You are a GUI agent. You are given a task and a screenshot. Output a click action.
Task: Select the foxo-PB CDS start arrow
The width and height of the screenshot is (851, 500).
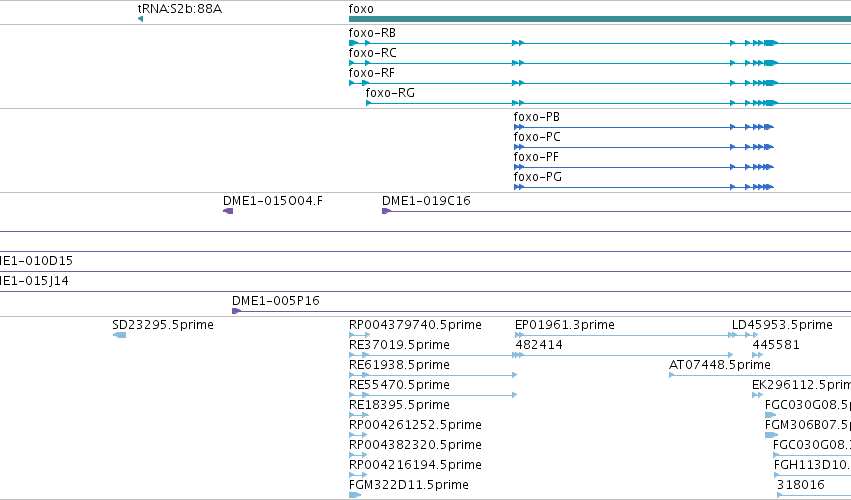point(519,127)
